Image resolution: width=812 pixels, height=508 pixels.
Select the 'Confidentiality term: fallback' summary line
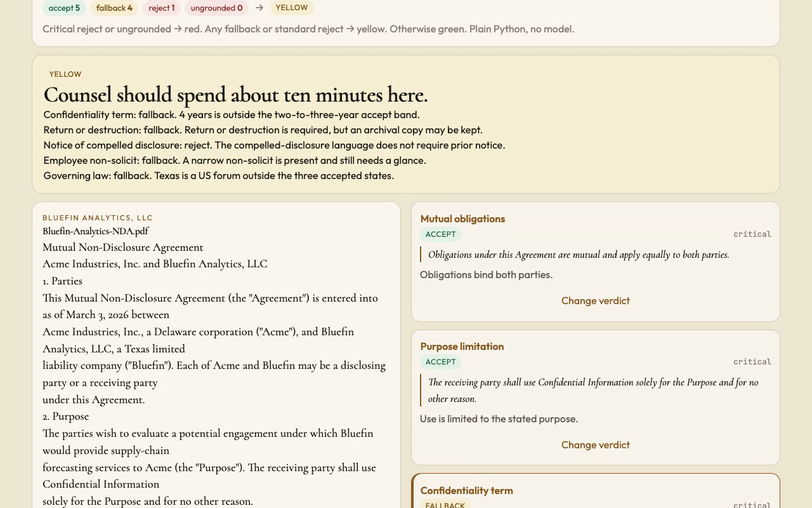pyautogui.click(x=232, y=115)
